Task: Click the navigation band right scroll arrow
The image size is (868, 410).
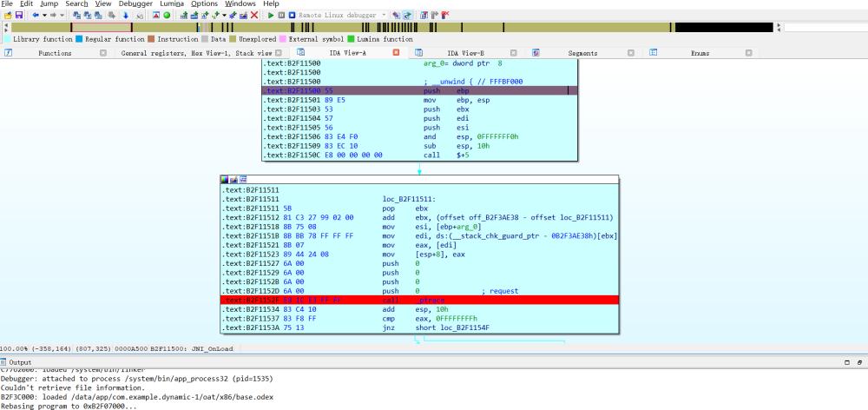Action: point(779,27)
